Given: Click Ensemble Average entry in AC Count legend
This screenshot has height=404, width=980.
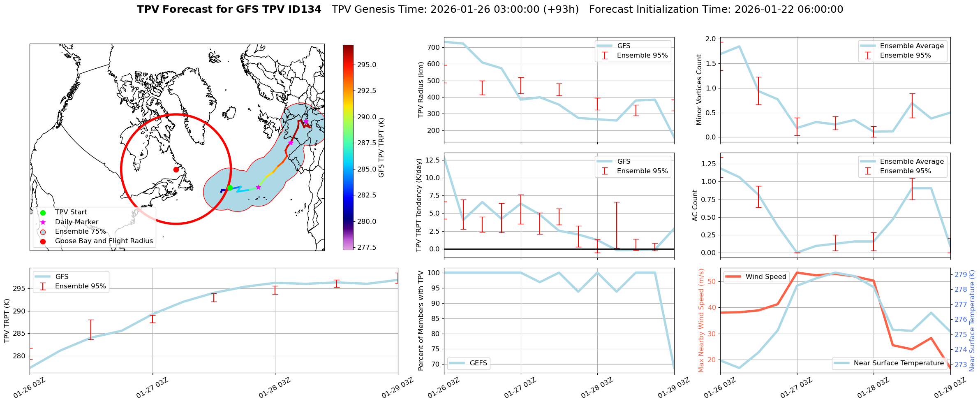Looking at the screenshot, I should coord(911,162).
